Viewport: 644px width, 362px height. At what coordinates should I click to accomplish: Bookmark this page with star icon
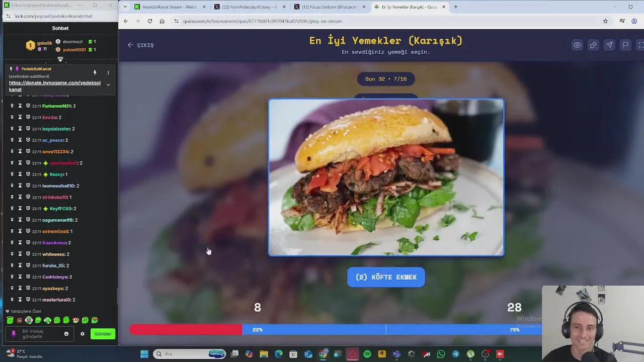click(605, 21)
